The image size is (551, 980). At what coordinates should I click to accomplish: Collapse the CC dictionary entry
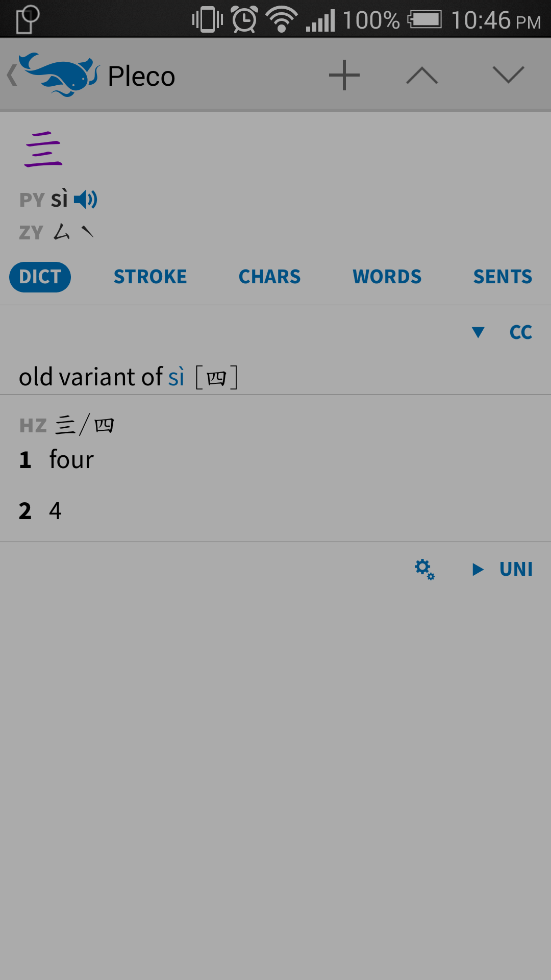pos(478,333)
